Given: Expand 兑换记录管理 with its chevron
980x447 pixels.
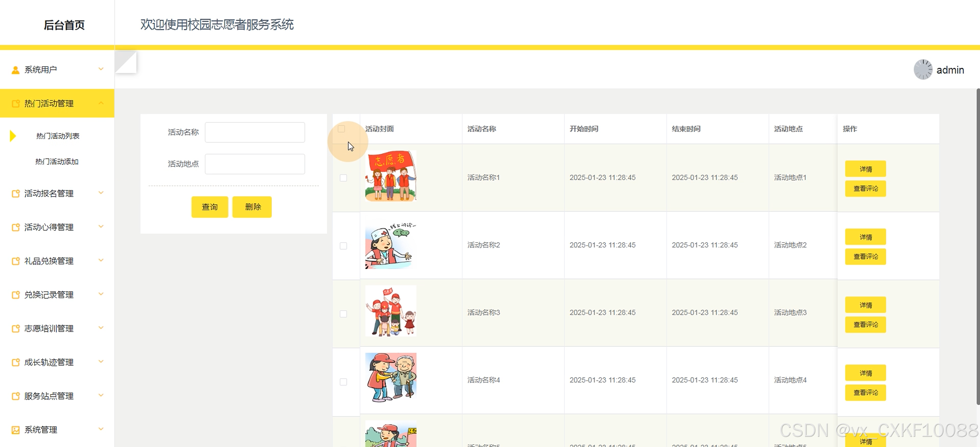Looking at the screenshot, I should [101, 294].
